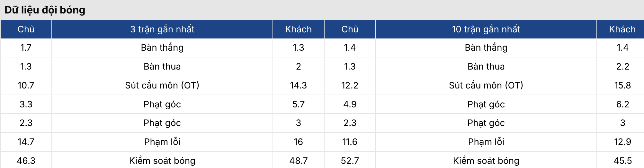Click "Bàn thua" label in 10-match table
Viewport: 644px width, 168px height.
[x=486, y=66]
